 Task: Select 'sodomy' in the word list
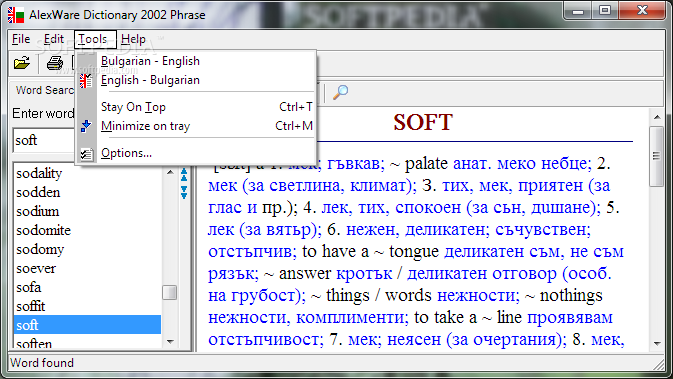point(88,249)
